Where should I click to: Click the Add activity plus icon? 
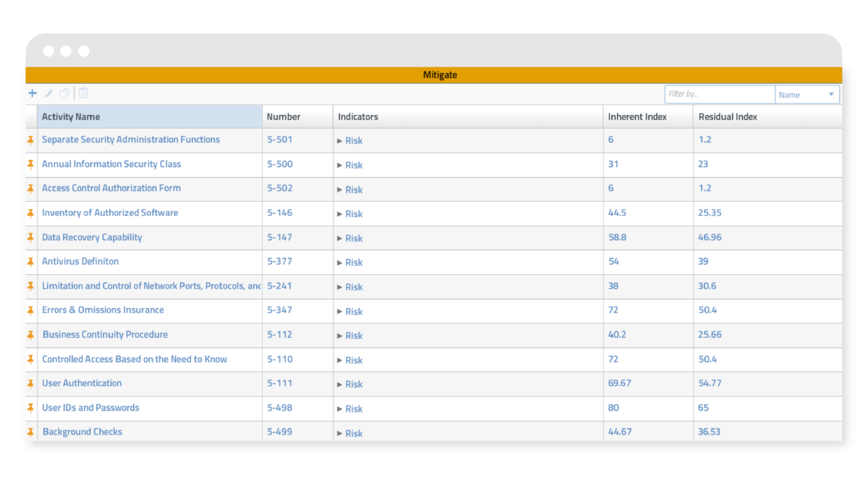(32, 93)
